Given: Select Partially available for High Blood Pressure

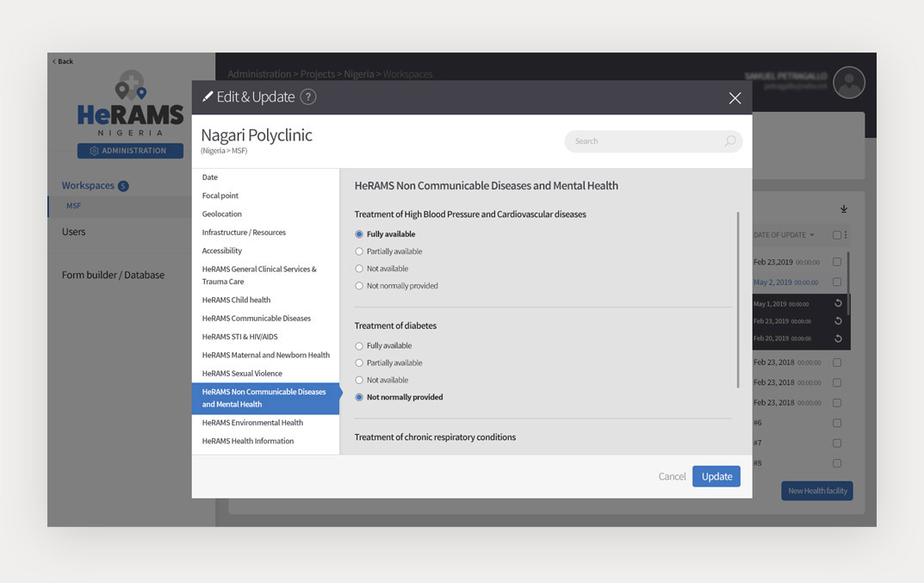Looking at the screenshot, I should coord(360,251).
